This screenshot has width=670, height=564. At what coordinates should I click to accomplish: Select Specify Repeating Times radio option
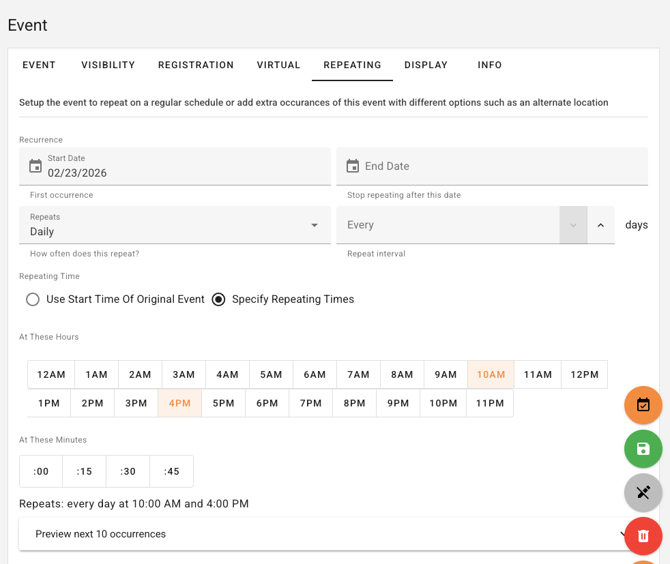coord(219,299)
